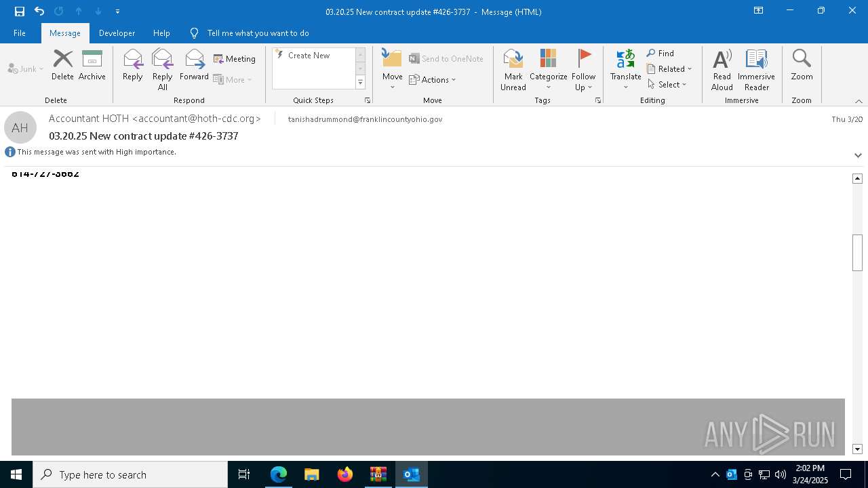Click Find in the Editing group
The height and width of the screenshot is (488, 868).
(x=660, y=54)
